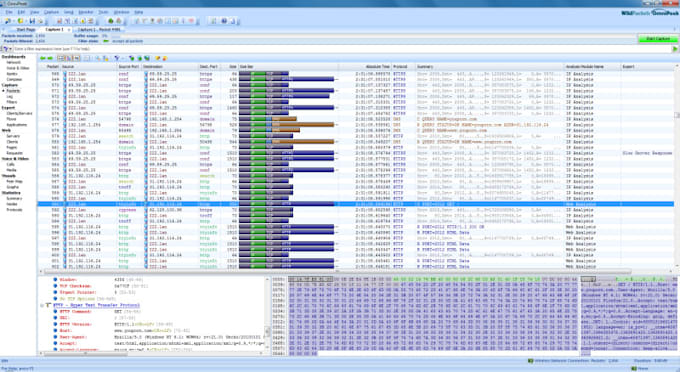Screen dimensions: 680x372
Task: Open the dropdown beside the packet toolbar funnel
Action: (123, 58)
